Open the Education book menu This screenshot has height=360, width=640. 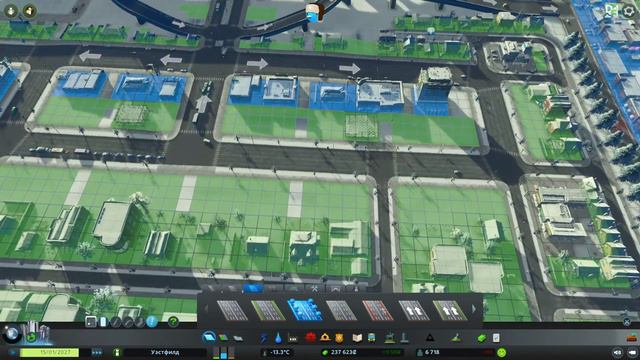[x=357, y=338]
